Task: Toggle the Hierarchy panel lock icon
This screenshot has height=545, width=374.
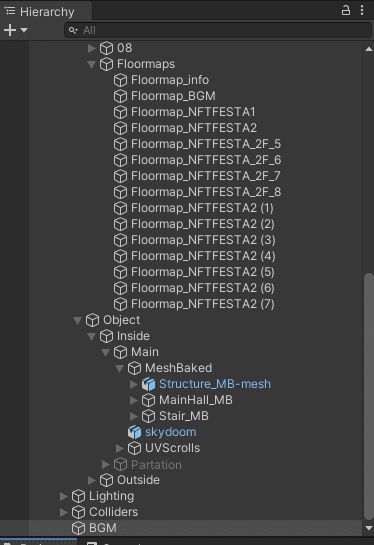Action: click(x=345, y=10)
